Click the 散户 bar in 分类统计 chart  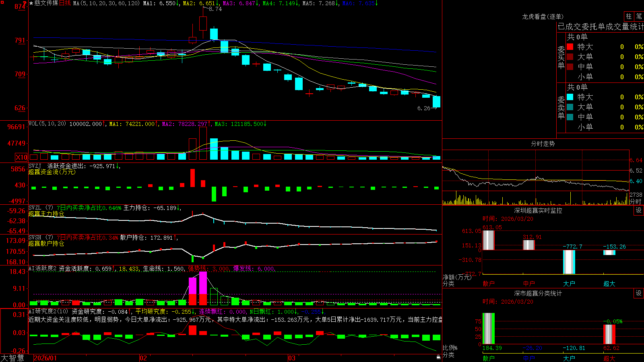pos(489,329)
